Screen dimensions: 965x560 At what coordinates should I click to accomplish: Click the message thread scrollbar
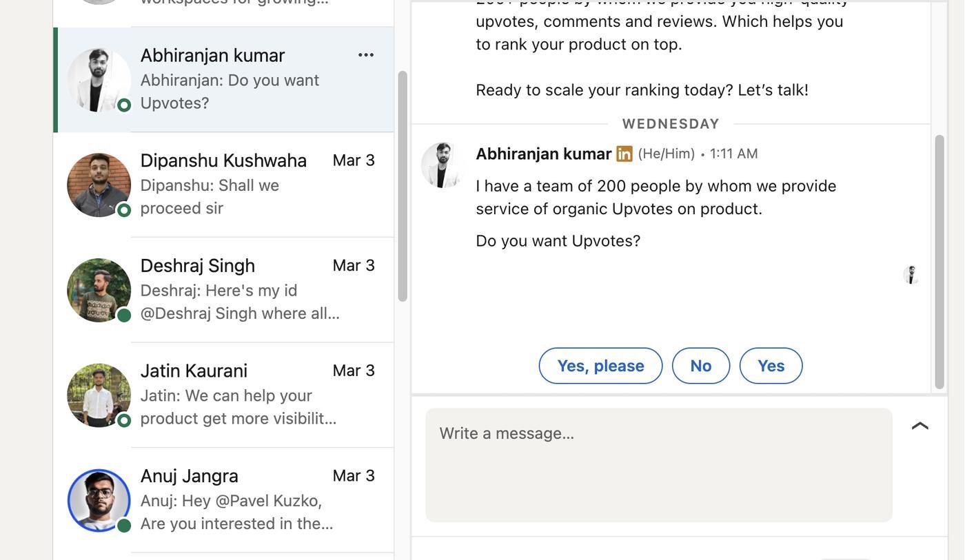939,262
